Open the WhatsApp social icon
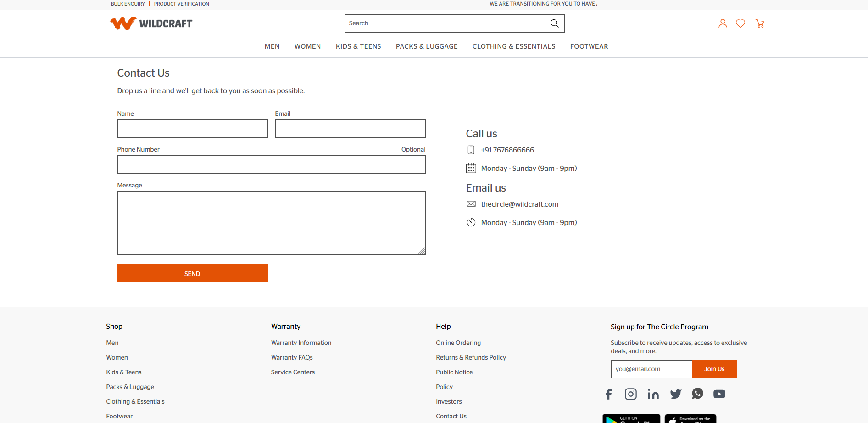Viewport: 868px width, 423px height. [697, 394]
